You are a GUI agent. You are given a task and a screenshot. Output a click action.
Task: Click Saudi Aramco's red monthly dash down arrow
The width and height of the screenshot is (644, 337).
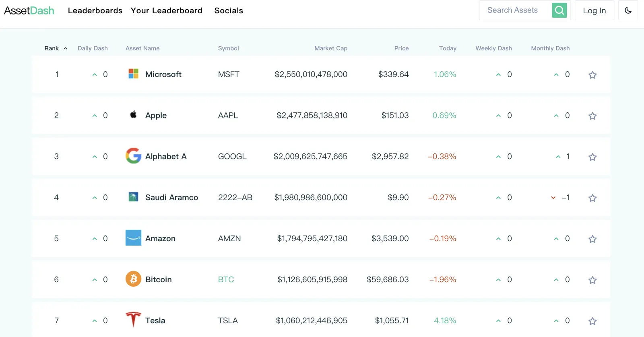pos(553,198)
